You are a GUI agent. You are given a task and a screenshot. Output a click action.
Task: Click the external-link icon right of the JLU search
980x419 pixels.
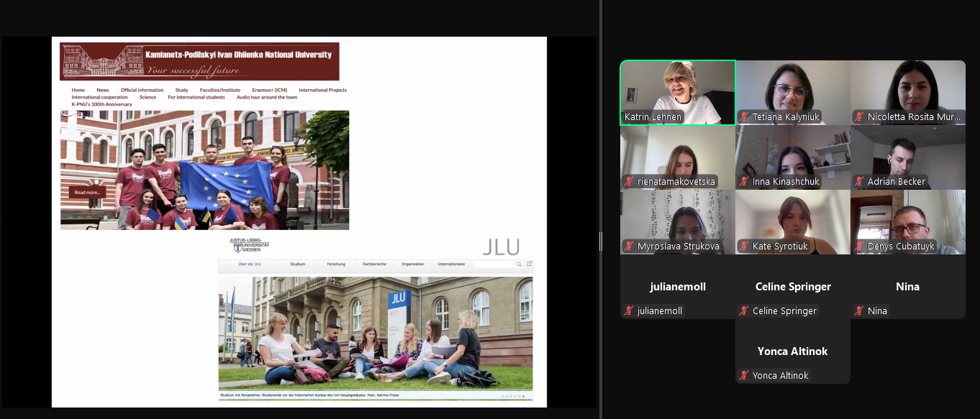pyautogui.click(x=529, y=264)
